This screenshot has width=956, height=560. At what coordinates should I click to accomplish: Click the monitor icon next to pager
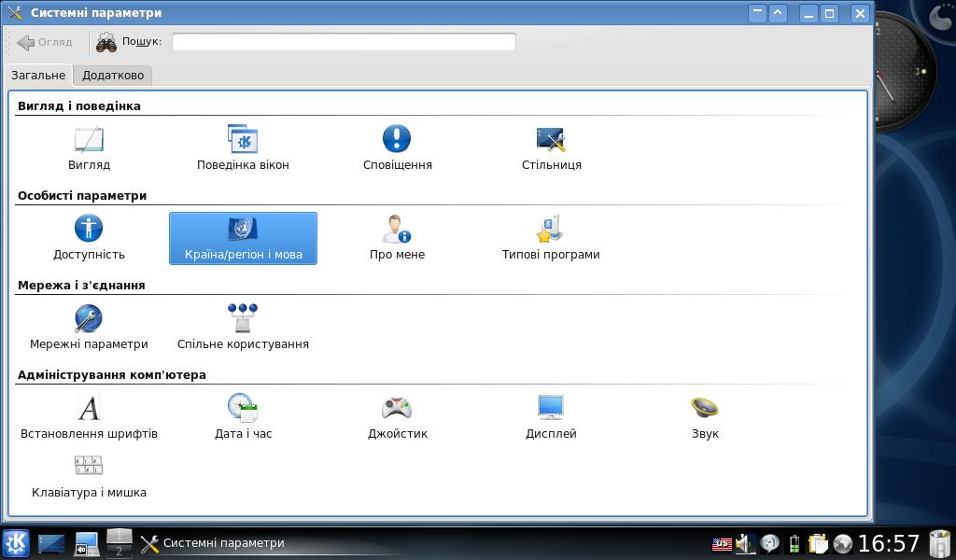point(87,543)
